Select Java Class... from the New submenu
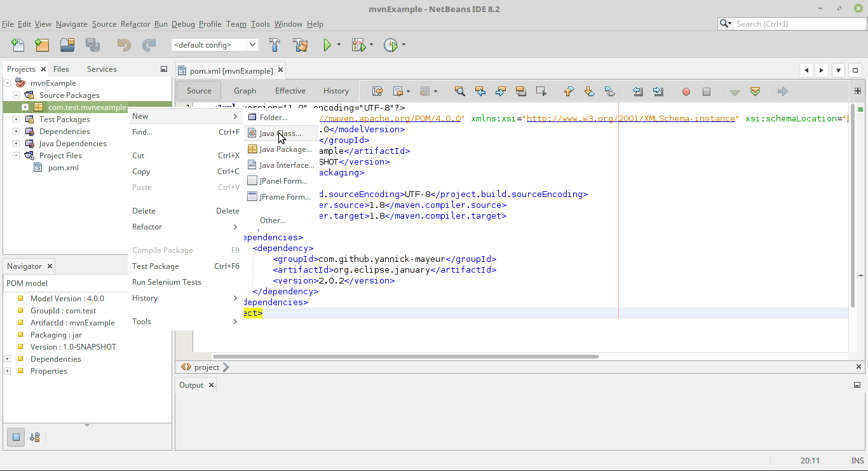868x471 pixels. (x=280, y=133)
